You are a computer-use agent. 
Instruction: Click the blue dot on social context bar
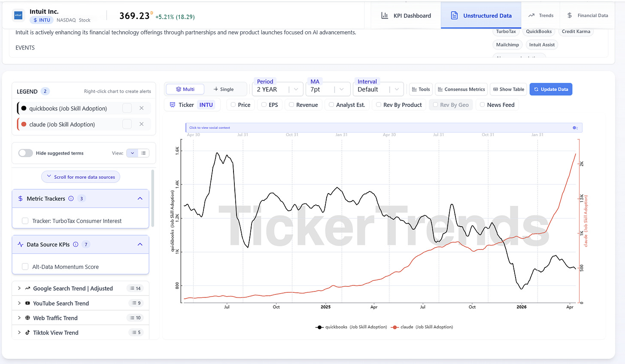pos(575,128)
